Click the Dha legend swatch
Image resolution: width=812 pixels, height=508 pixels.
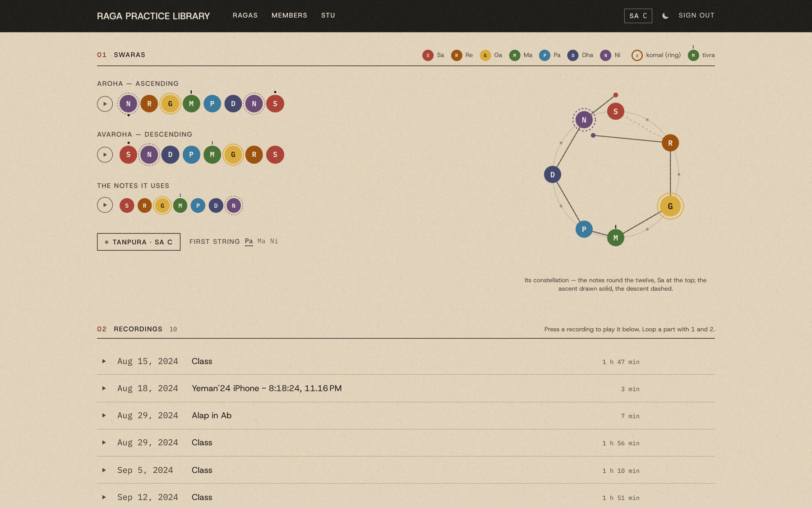[572, 56]
